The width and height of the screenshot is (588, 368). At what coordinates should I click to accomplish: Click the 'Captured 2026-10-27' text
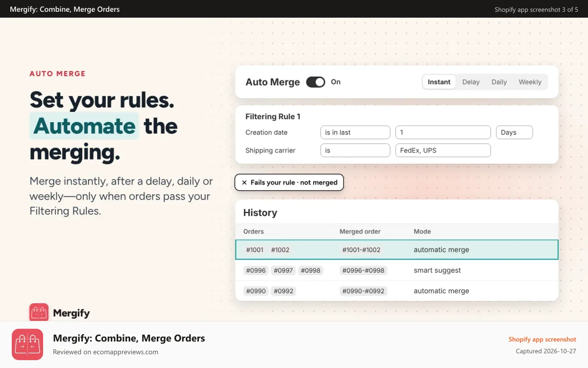click(x=546, y=351)
